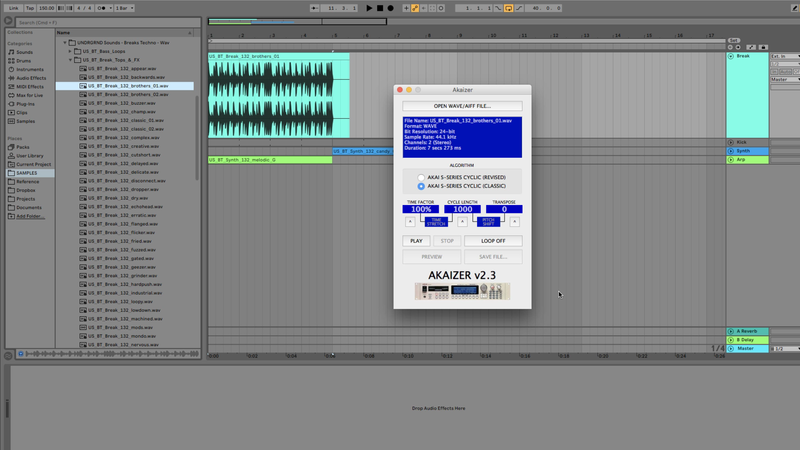Expand the US_BT_Bass_Loops folder

(x=70, y=52)
